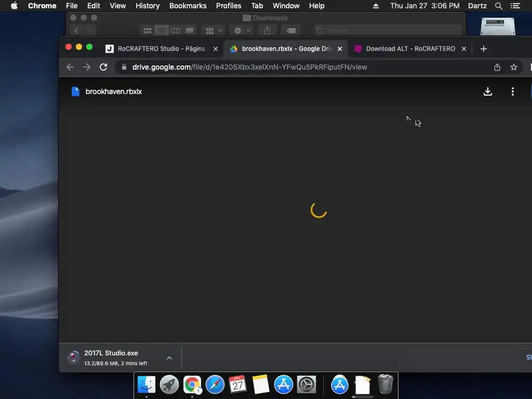Click the forward arrow in Downloads Finder window

[90, 31]
